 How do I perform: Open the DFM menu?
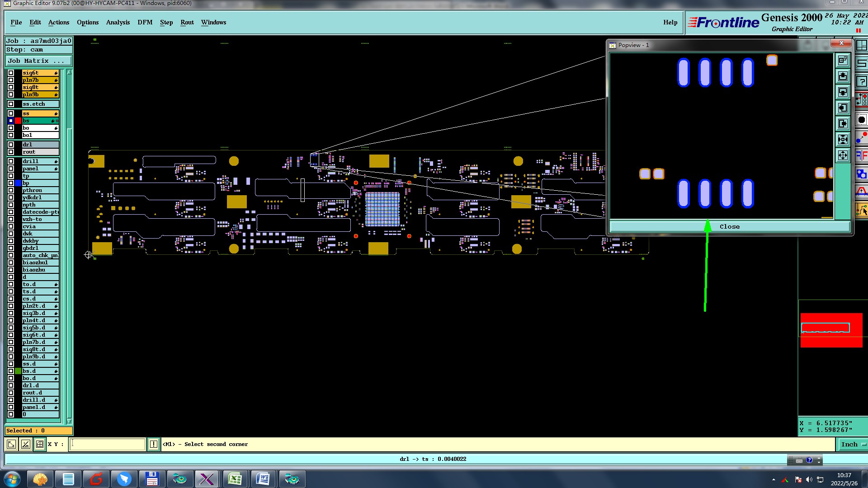pos(145,23)
